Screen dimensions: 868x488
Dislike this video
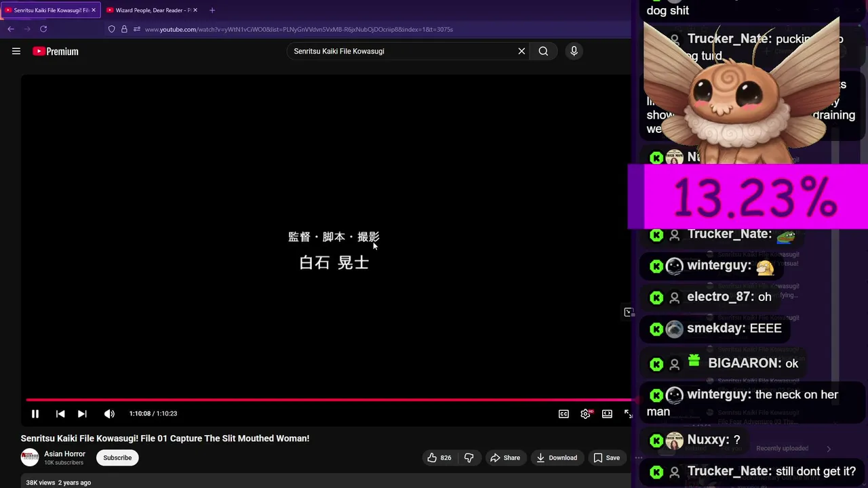(x=469, y=457)
